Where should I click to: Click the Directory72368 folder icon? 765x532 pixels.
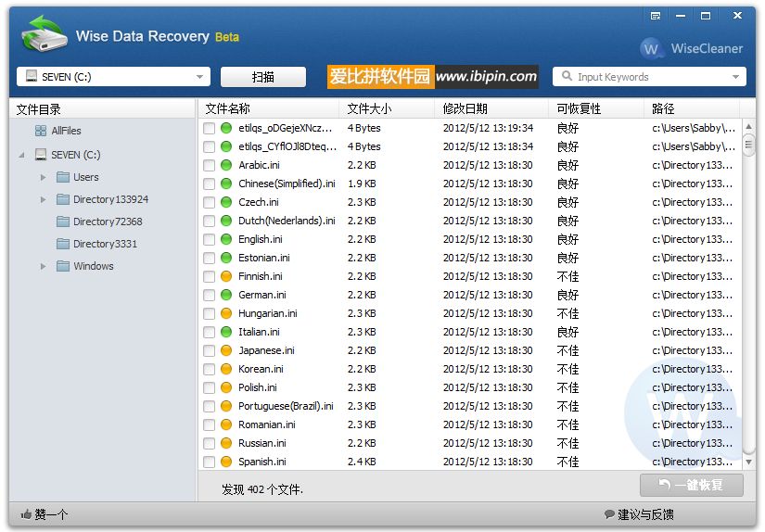click(x=62, y=222)
